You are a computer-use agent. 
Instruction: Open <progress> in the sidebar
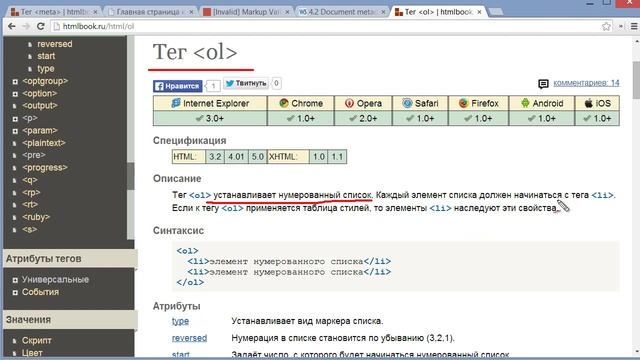point(45,167)
